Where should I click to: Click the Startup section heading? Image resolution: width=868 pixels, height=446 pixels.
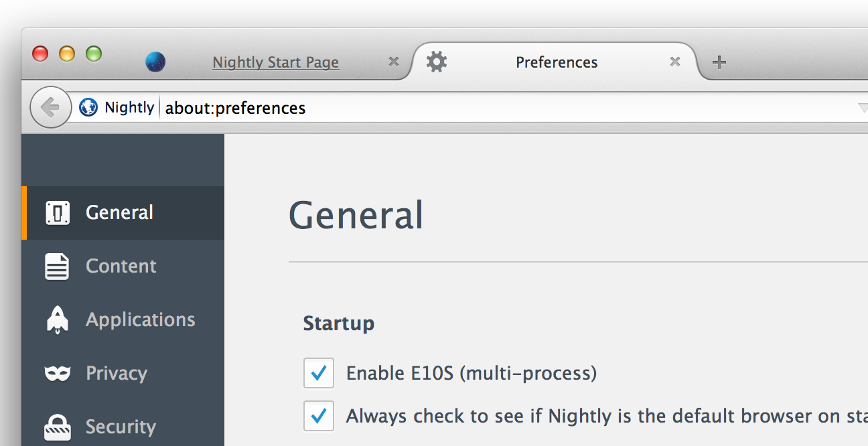pos(338,323)
